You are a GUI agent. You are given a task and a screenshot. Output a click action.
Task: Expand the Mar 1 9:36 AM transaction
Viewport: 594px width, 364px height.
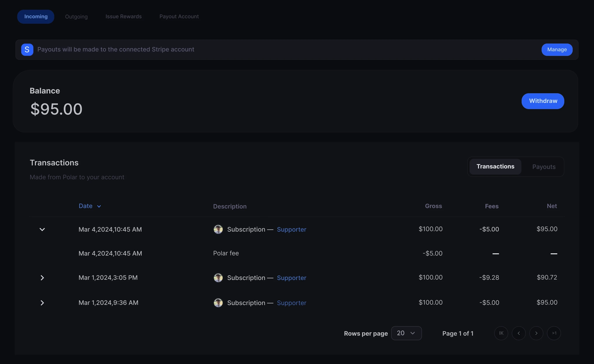click(x=42, y=303)
